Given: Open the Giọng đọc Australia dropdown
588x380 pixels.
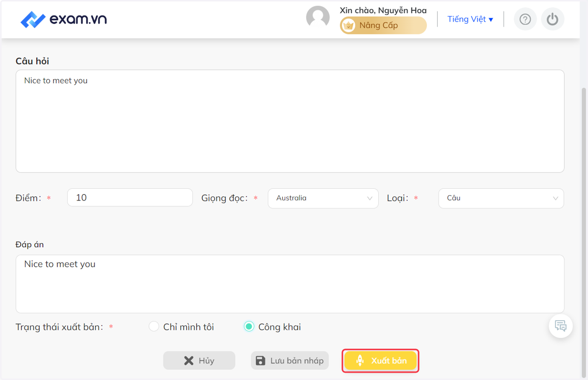Looking at the screenshot, I should pos(323,198).
